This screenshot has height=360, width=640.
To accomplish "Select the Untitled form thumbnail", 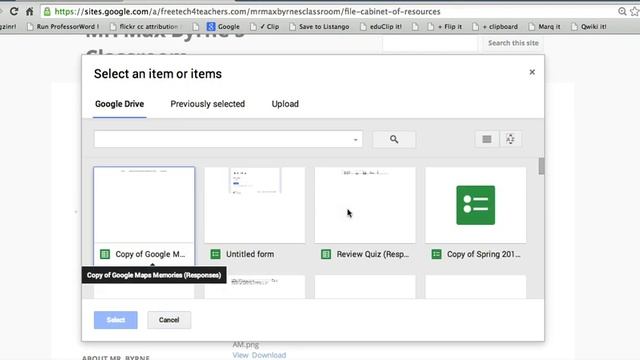I will tap(255, 205).
